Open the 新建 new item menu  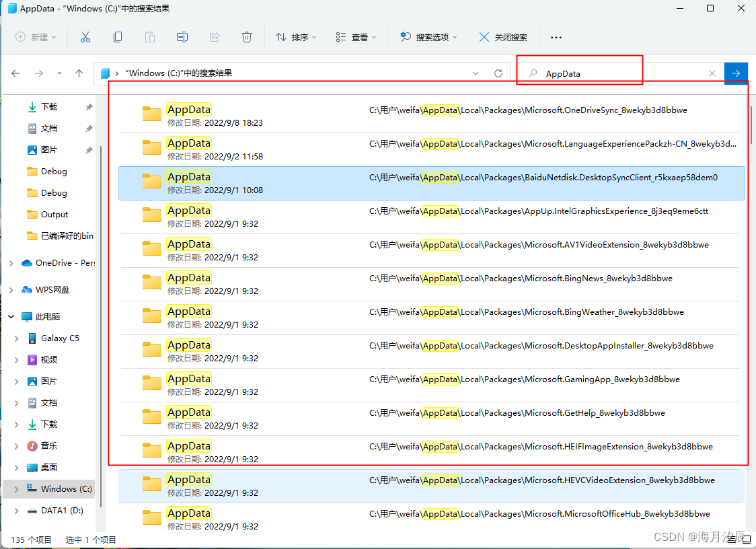[x=36, y=37]
